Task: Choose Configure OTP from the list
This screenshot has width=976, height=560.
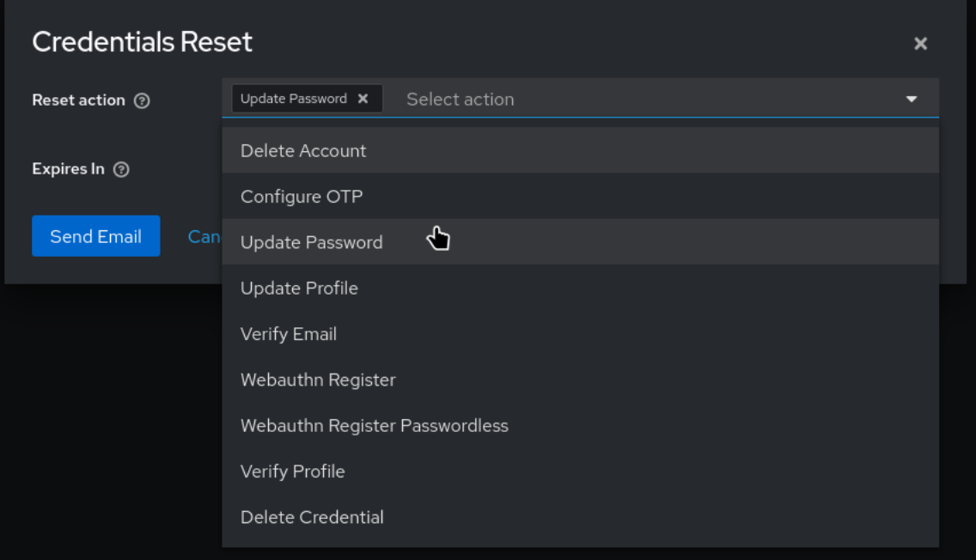Action: (302, 197)
